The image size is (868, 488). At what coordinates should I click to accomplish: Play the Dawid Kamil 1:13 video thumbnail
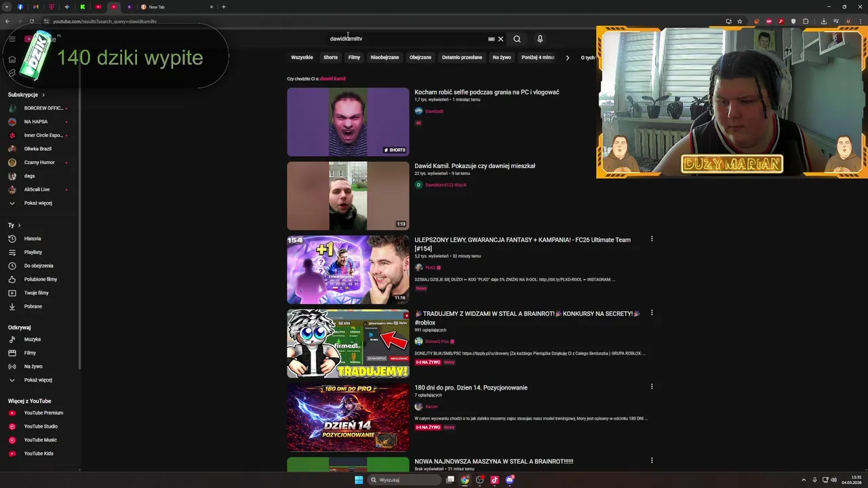(348, 196)
